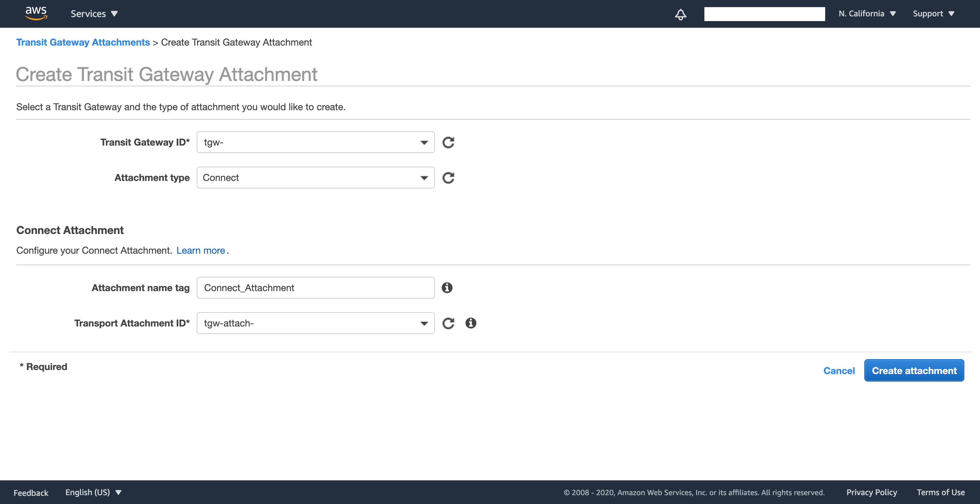
Task: Open the account name menu
Action: [764, 14]
